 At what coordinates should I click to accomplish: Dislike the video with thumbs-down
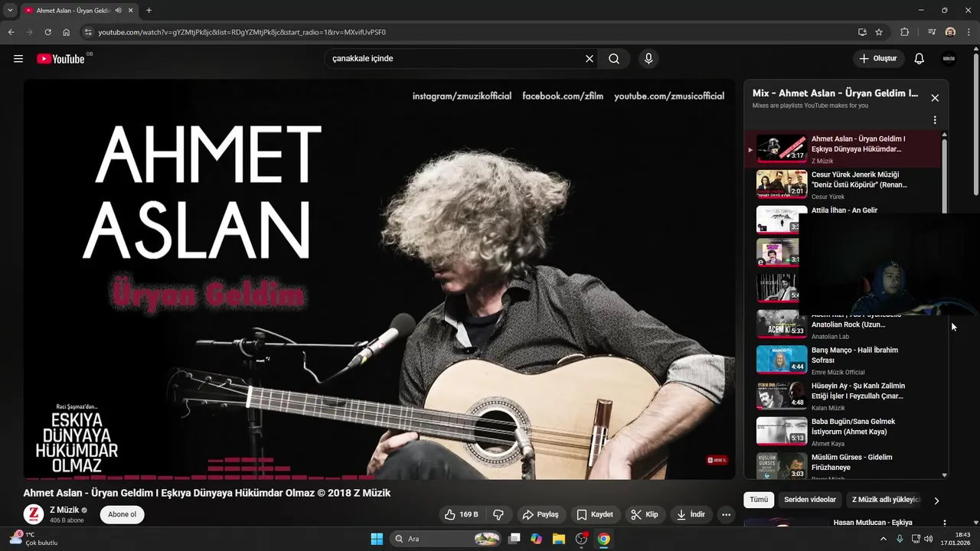tap(498, 515)
